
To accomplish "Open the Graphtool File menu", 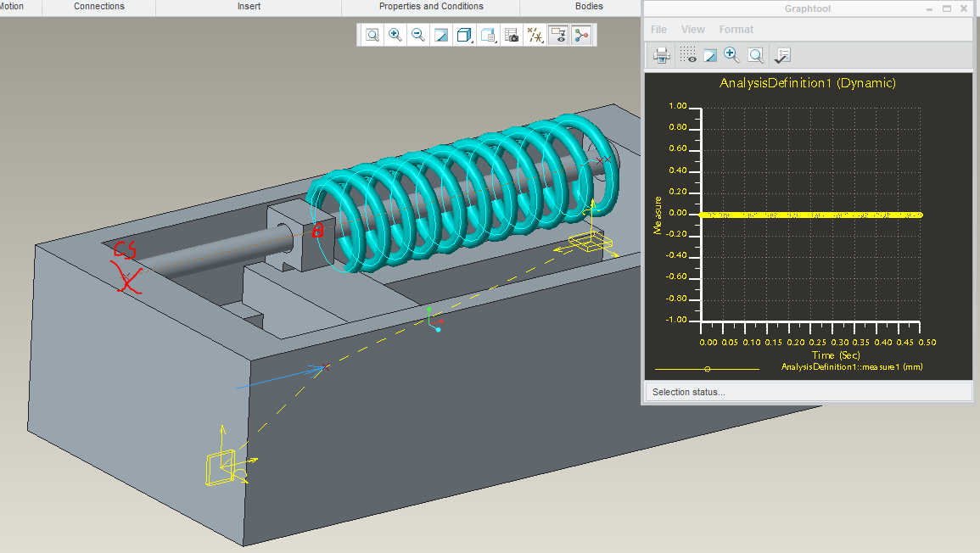I will (658, 30).
